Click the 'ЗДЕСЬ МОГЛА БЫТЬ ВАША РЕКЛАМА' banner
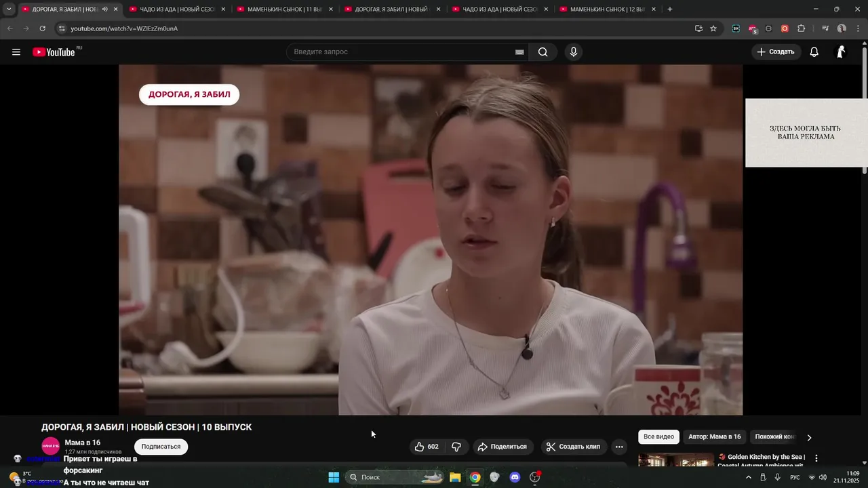Image resolution: width=868 pixels, height=488 pixels. coord(806,133)
